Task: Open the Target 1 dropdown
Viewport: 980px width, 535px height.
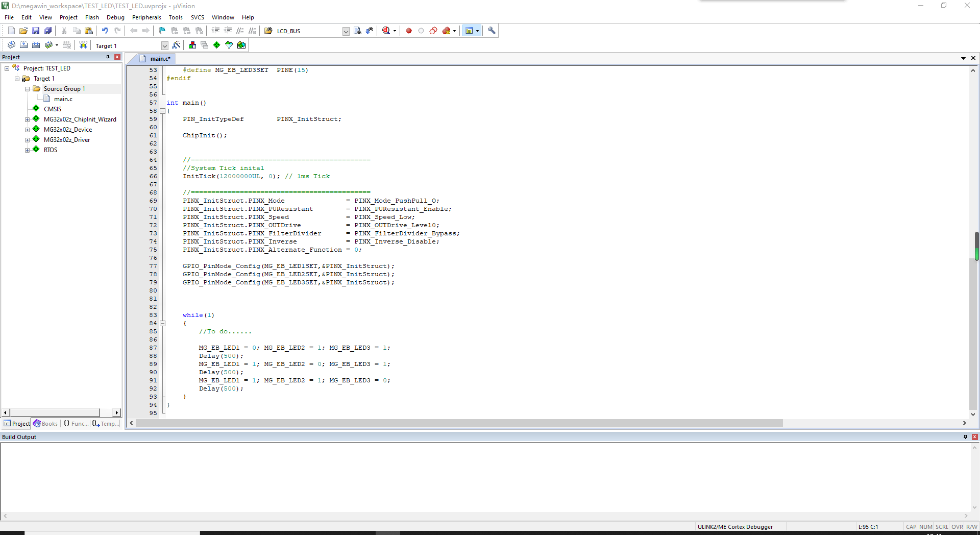Action: click(164, 45)
